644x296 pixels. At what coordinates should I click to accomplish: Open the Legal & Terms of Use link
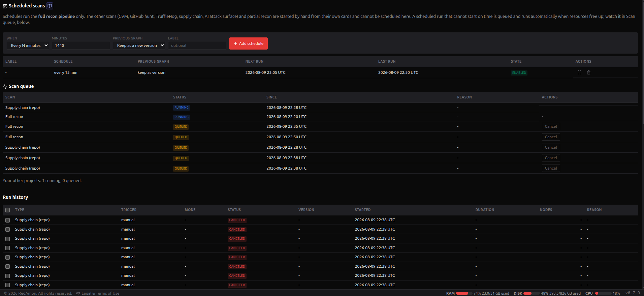pos(100,293)
